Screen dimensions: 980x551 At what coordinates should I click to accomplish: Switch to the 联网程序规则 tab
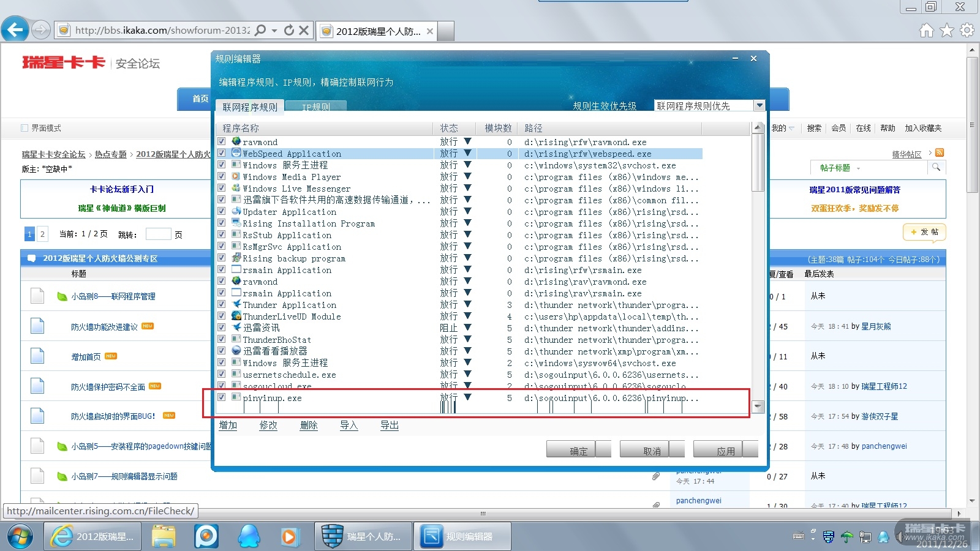coord(250,107)
